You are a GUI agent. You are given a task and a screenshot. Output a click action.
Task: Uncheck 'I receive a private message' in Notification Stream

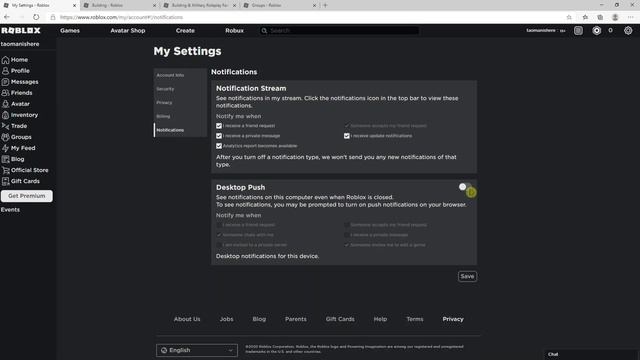point(219,136)
